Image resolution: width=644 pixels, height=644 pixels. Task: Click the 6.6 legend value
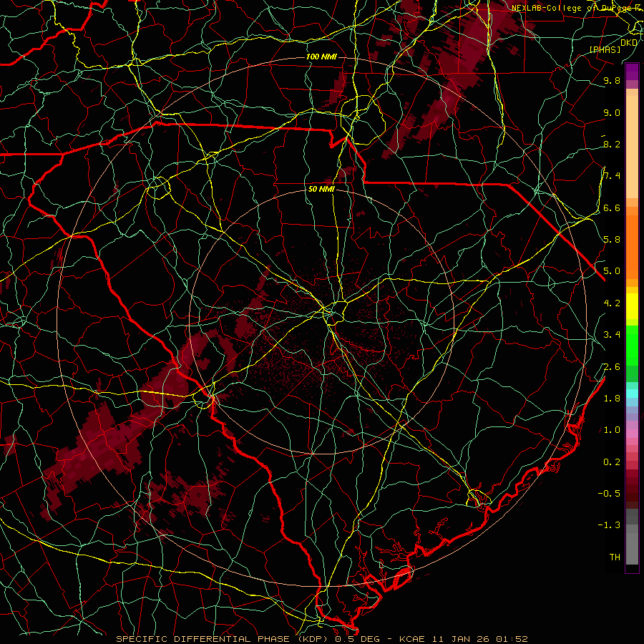click(612, 208)
